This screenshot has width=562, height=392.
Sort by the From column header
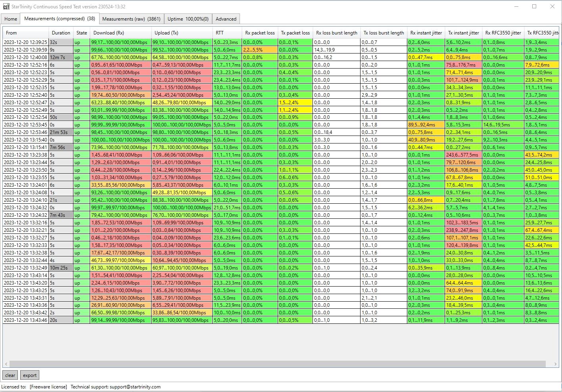(x=26, y=33)
